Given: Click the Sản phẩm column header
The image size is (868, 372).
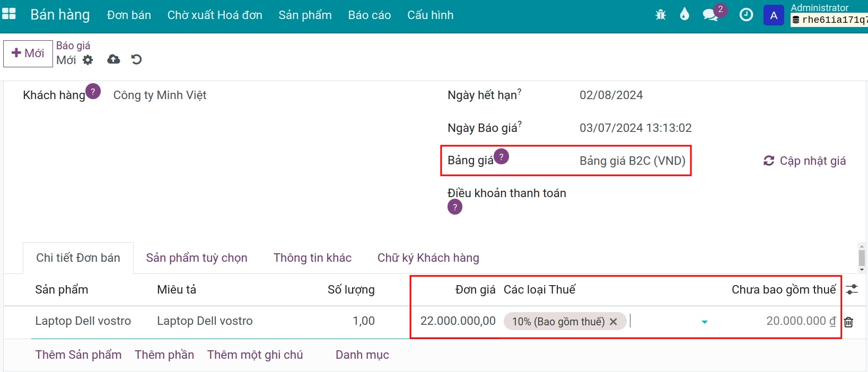Looking at the screenshot, I should [62, 290].
